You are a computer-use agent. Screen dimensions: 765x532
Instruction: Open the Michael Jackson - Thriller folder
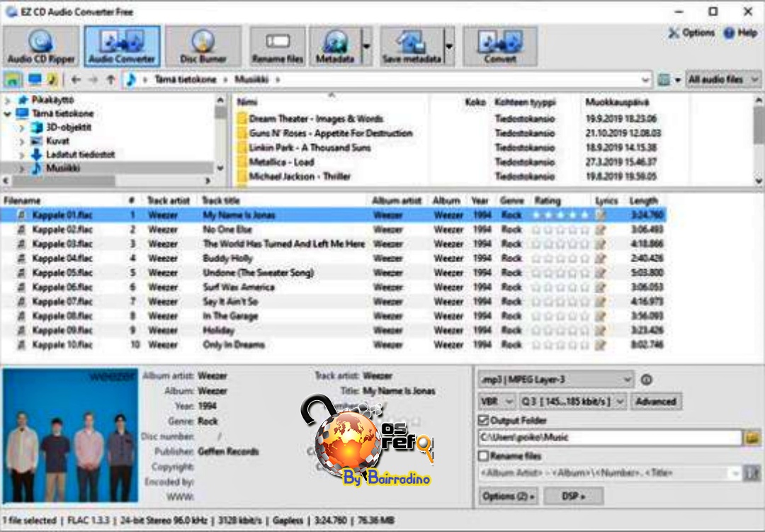pos(300,176)
